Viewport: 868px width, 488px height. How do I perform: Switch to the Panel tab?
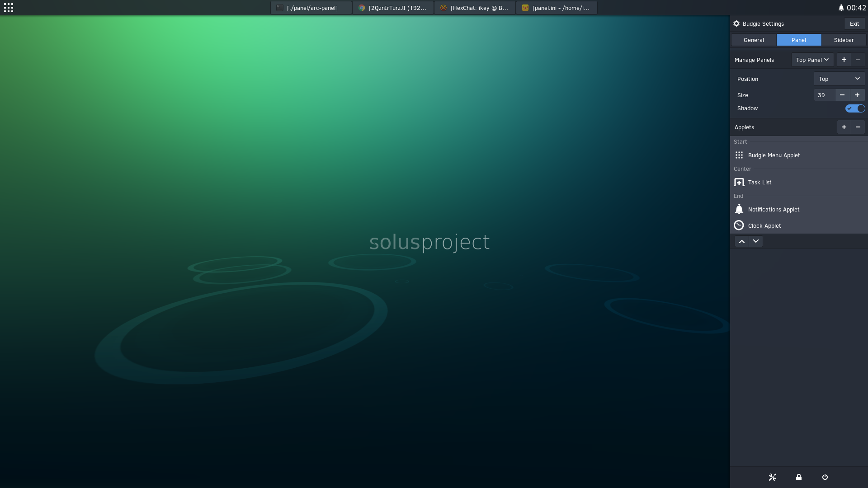799,40
